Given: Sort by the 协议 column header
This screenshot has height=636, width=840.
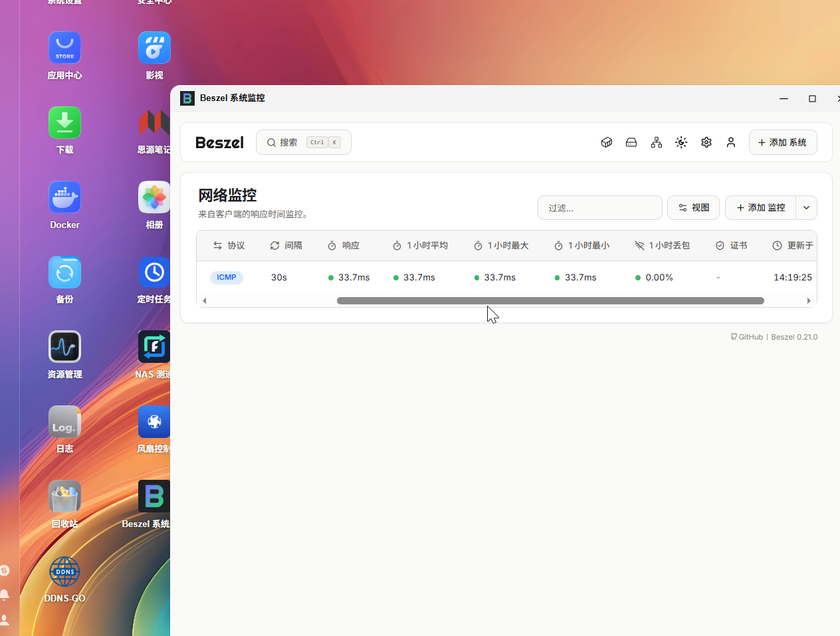Looking at the screenshot, I should 229,245.
